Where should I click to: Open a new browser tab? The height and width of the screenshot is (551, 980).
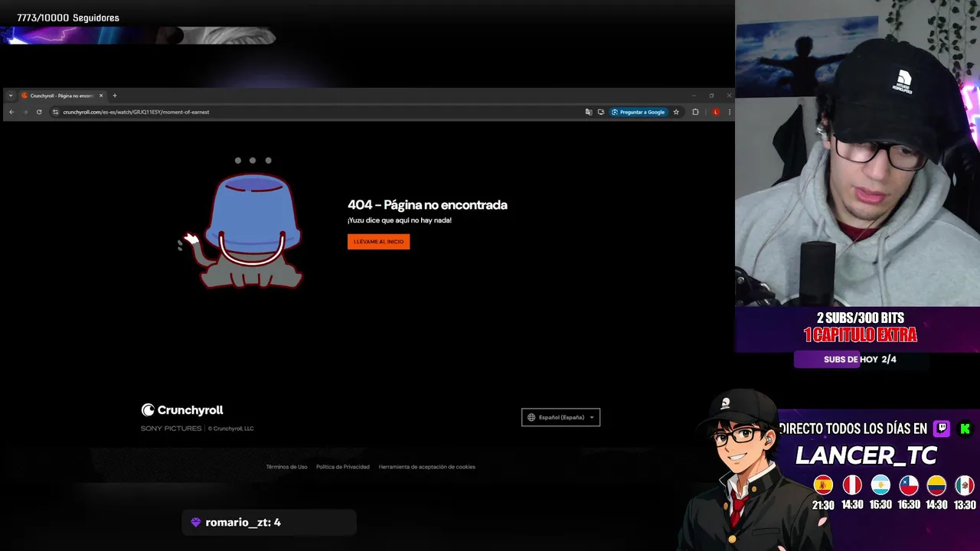tap(115, 96)
